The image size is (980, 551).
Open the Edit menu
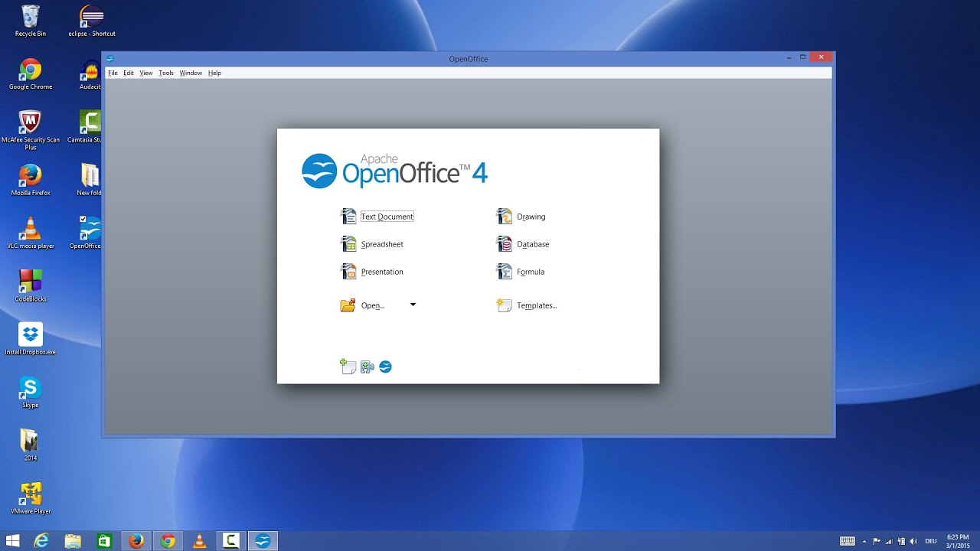click(129, 73)
